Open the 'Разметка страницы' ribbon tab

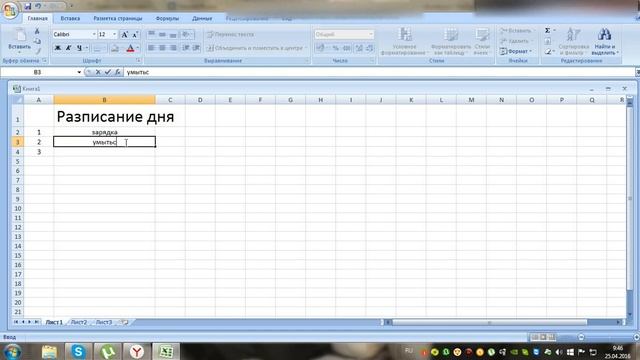[118, 18]
